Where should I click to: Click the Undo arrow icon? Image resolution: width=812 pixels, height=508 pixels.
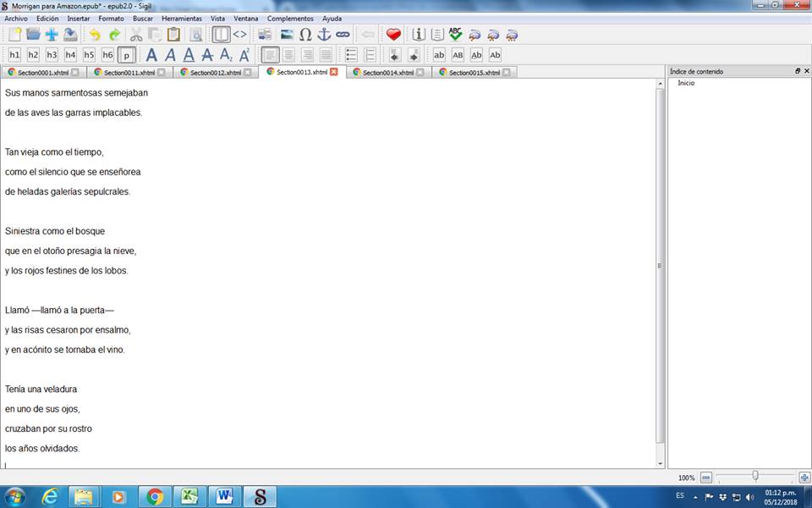coord(95,35)
